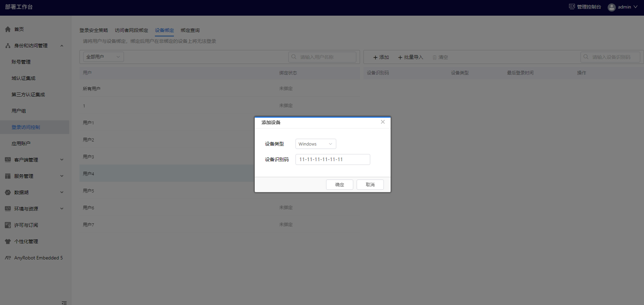Click the search icon in user name box
This screenshot has width=644, height=305.
(294, 57)
